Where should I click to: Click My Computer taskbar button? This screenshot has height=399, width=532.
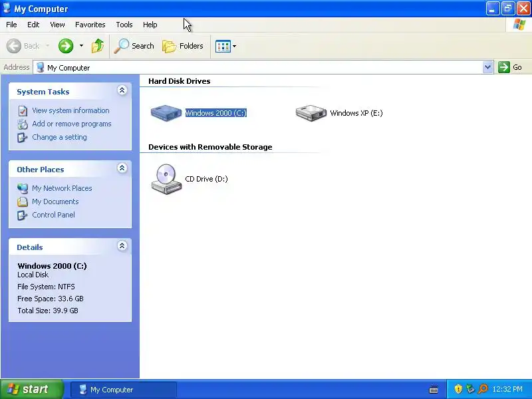click(124, 390)
